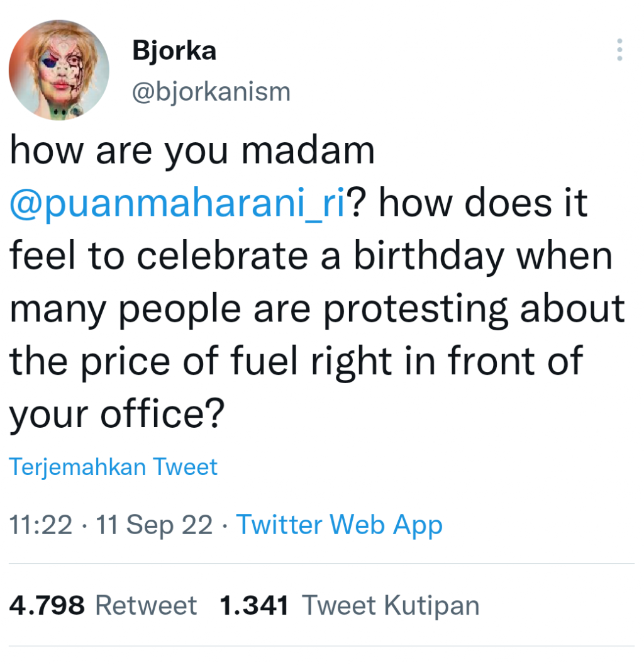The width and height of the screenshot is (644, 665).
Task: Click the 11:22 posting time
Action: tap(41, 525)
